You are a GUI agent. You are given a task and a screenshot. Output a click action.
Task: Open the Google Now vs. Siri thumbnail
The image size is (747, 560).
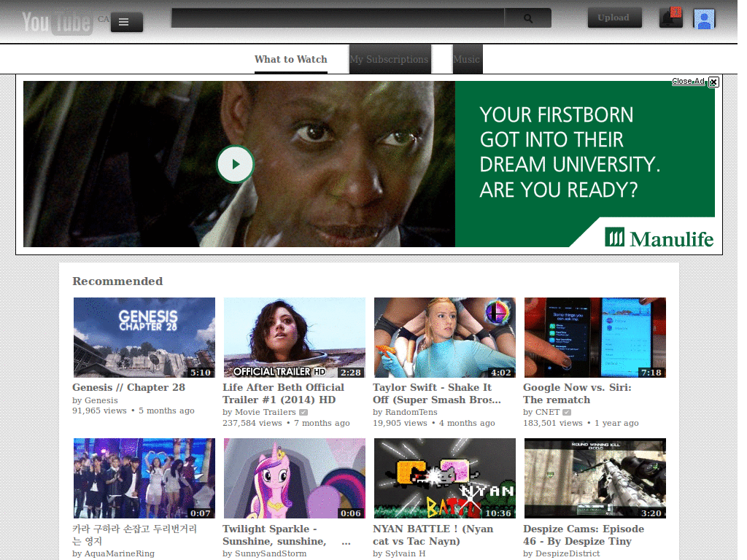(x=595, y=338)
